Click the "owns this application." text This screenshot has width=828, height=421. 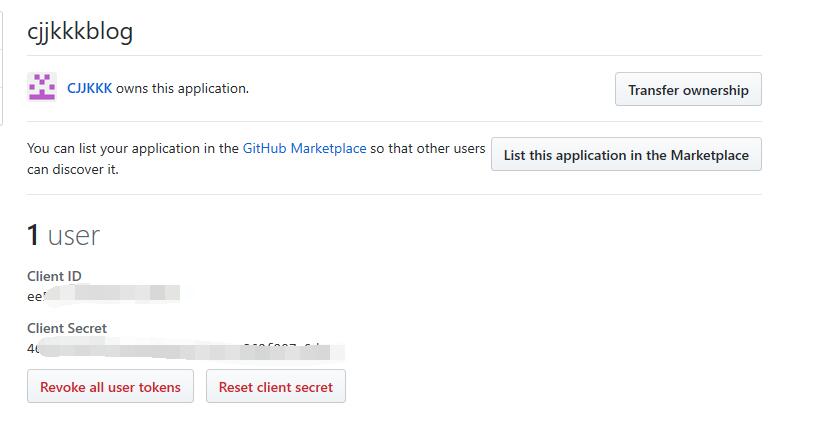point(182,88)
